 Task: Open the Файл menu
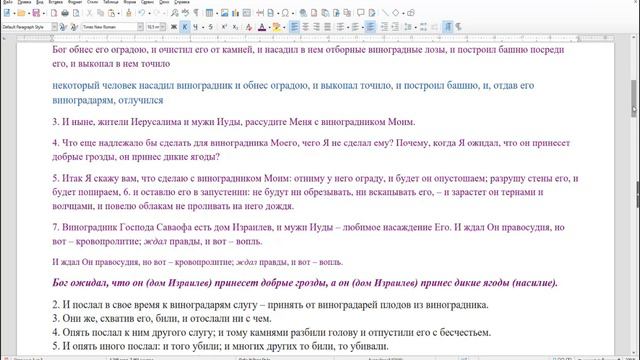(x=7, y=2)
